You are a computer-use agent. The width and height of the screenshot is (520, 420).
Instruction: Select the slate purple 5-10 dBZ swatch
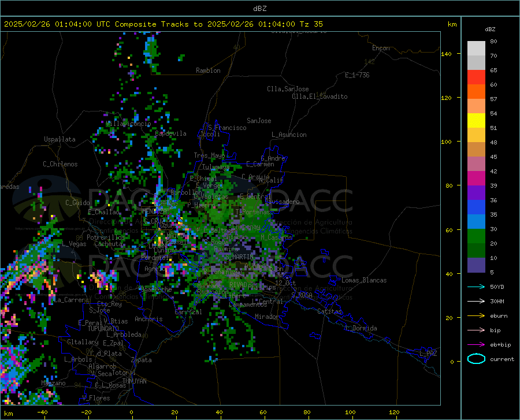(x=476, y=265)
